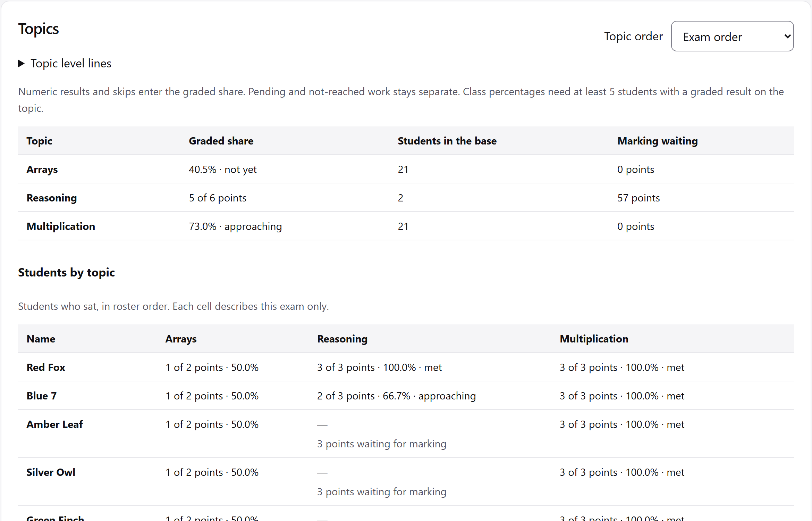Click Silver Owl's Multiplication met cell
Image resolution: width=812 pixels, height=521 pixels.
(622, 472)
